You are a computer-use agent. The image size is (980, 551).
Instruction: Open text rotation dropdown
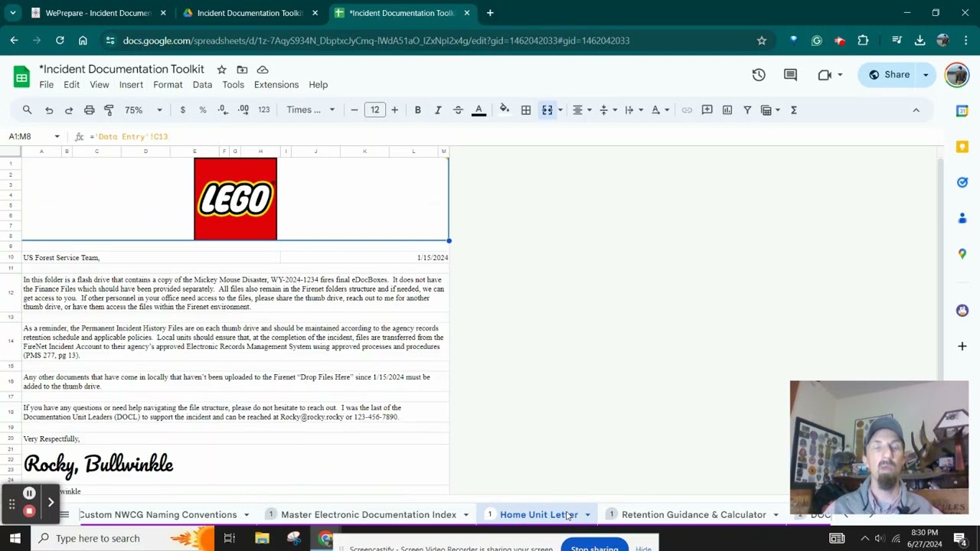coord(659,110)
